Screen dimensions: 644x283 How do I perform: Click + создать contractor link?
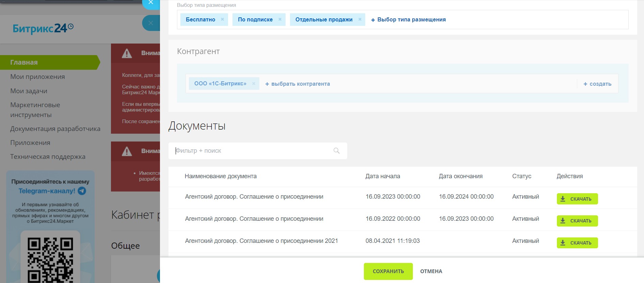597,84
